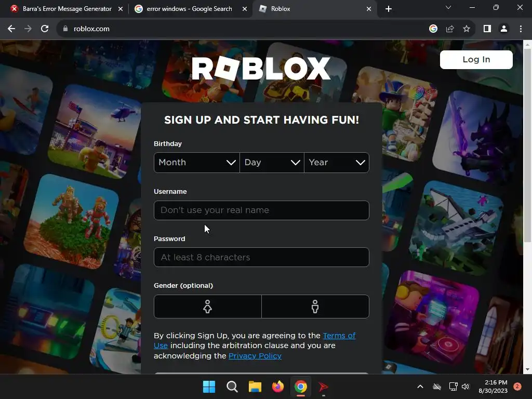
Task: Select the Roblox tab
Action: [314, 9]
